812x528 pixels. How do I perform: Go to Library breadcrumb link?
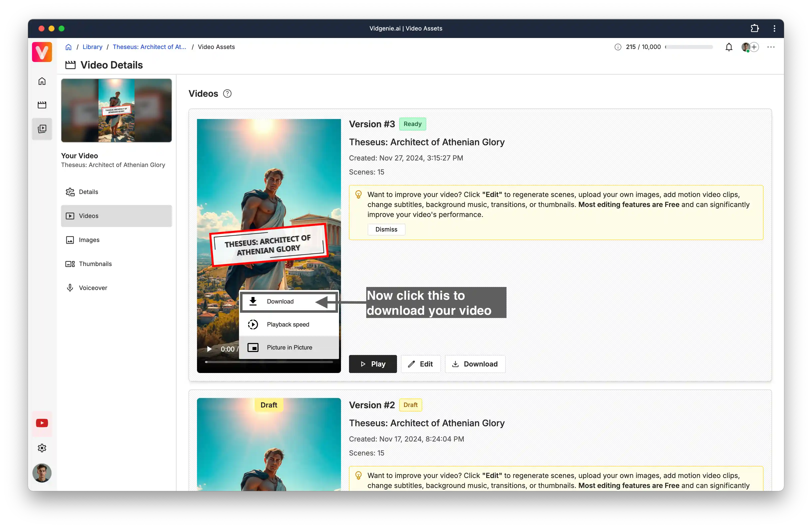point(92,47)
